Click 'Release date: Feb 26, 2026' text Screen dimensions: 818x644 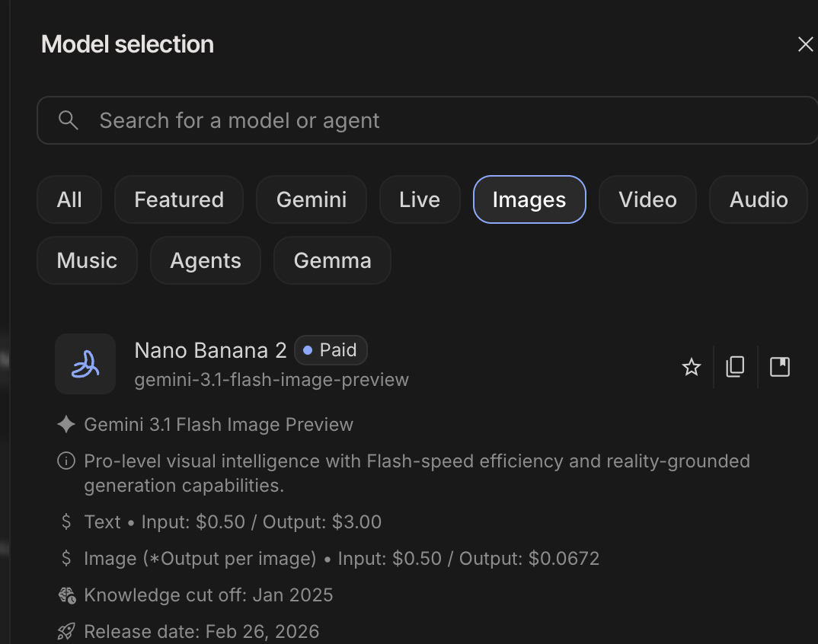tap(202, 632)
